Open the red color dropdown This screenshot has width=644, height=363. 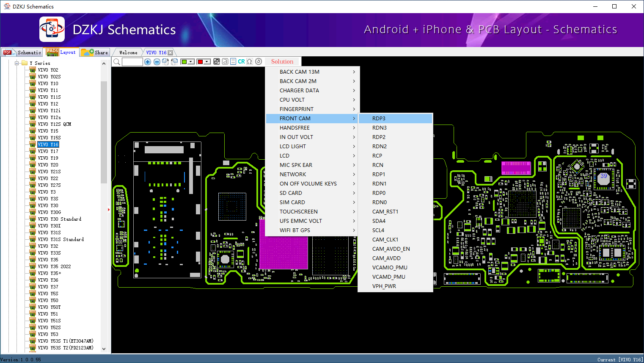(x=207, y=62)
